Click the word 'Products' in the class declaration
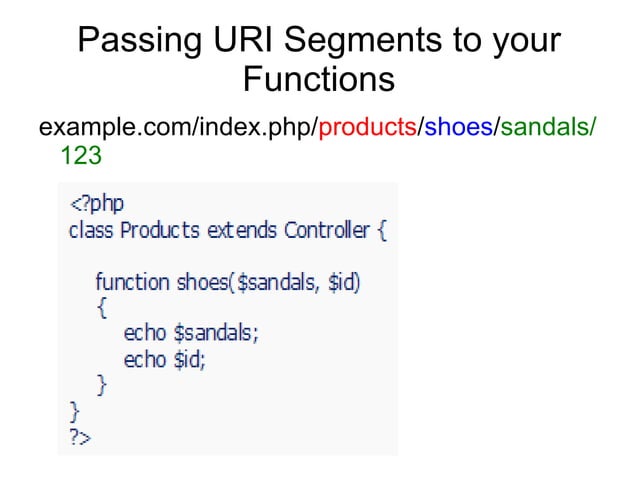Screen dimensions: 638x478 [x=160, y=230]
